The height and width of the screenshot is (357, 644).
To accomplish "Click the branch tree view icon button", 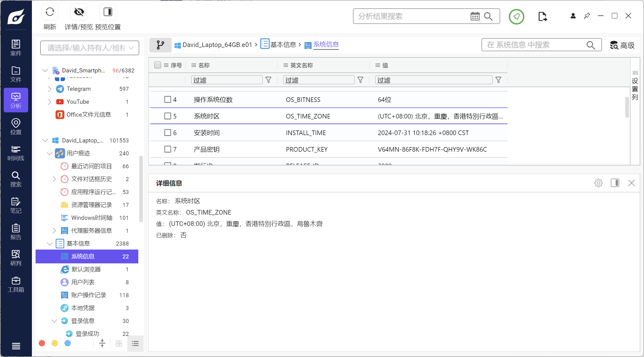I will click(160, 45).
